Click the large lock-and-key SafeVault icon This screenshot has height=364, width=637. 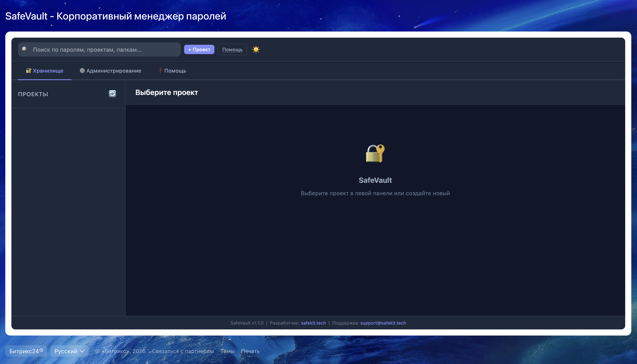(x=375, y=153)
